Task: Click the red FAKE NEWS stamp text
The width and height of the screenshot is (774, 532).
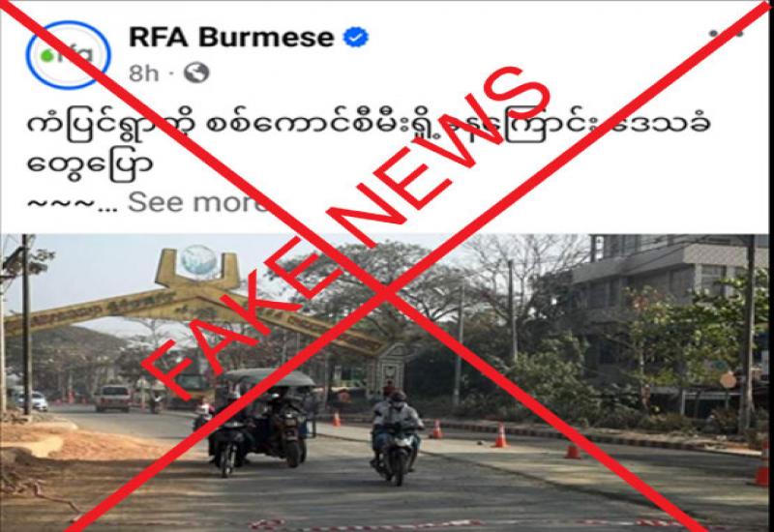Action: 345,232
